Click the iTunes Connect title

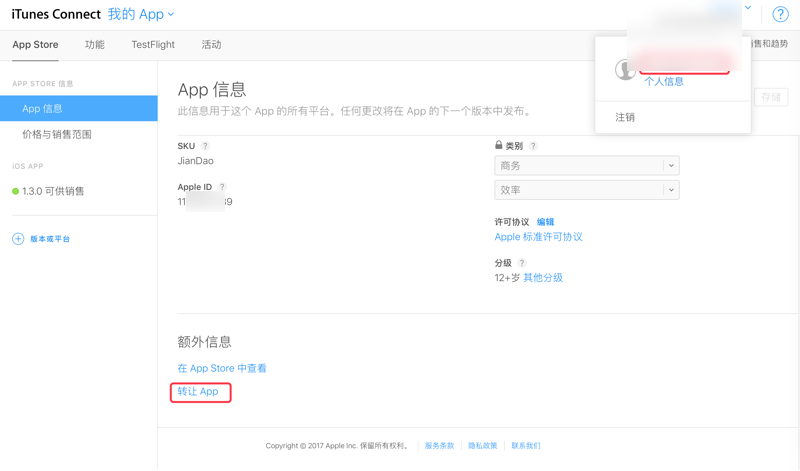pyautogui.click(x=56, y=14)
